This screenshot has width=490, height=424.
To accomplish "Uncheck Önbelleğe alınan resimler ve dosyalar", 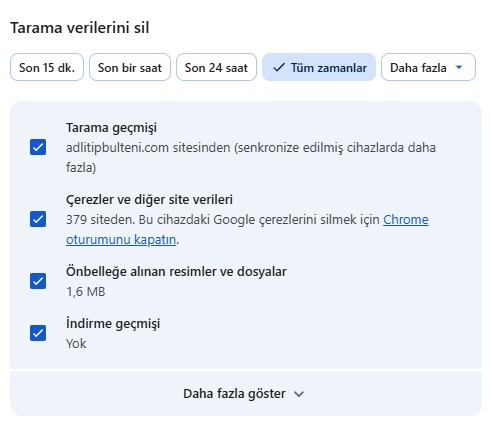I will (38, 281).
